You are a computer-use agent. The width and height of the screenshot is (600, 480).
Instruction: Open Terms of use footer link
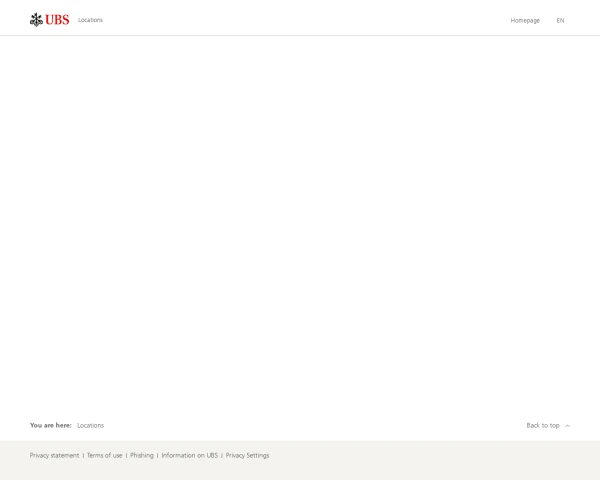[x=104, y=455]
